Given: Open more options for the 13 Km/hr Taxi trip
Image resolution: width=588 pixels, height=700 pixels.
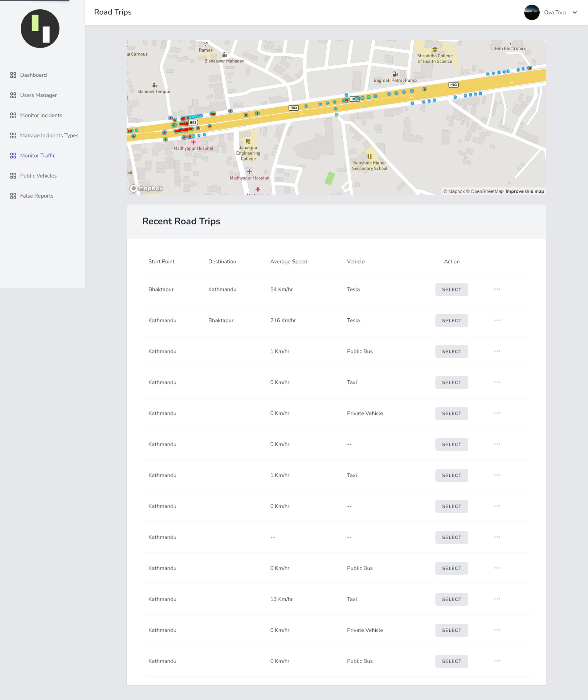Looking at the screenshot, I should tap(497, 599).
